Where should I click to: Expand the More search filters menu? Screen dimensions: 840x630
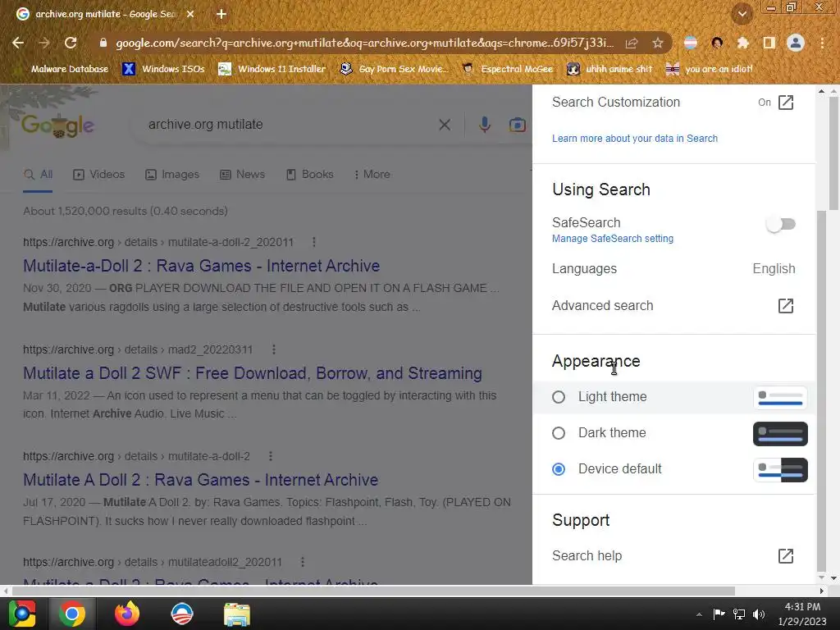pos(372,175)
